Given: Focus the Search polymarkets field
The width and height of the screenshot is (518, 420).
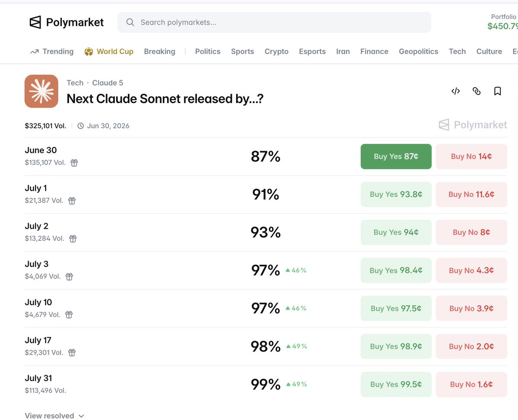Looking at the screenshot, I should coord(274,22).
